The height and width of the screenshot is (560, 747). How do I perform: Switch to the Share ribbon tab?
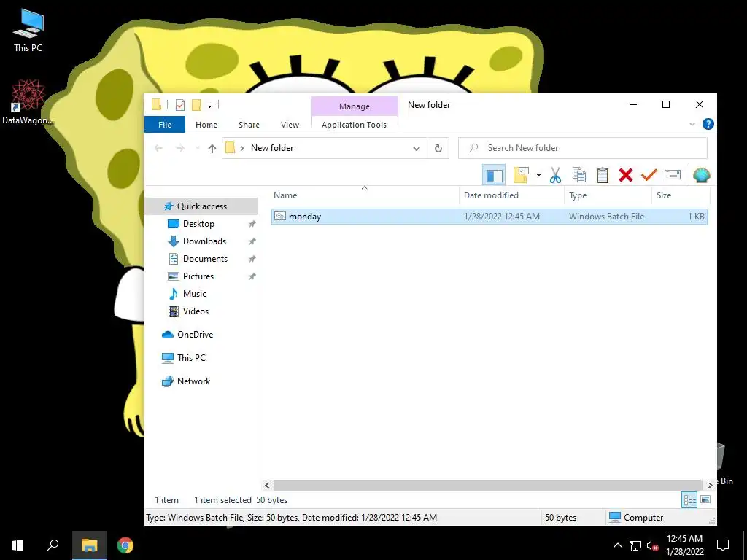pos(249,125)
